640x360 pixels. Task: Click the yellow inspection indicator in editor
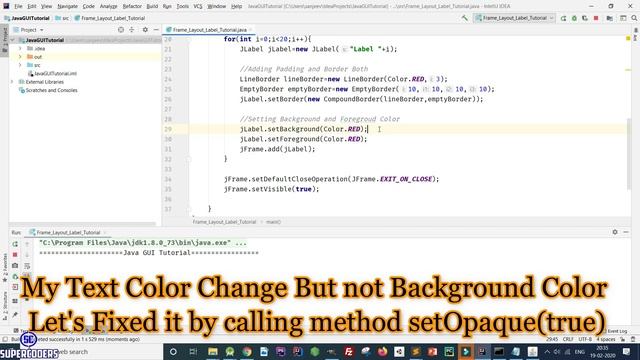click(628, 38)
